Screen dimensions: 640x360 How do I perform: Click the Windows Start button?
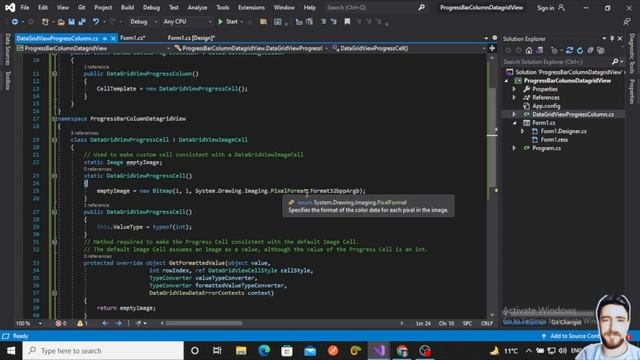[x=11, y=351]
